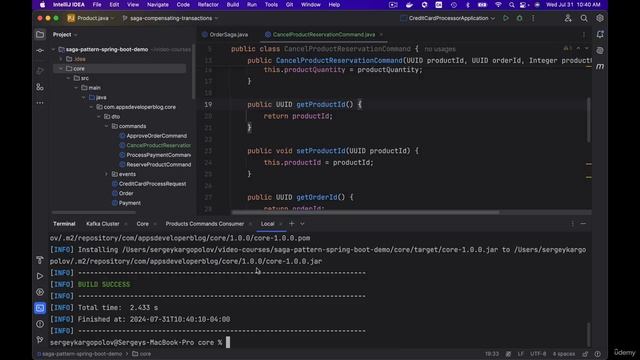Open Code With Me user icon

(x=568, y=18)
